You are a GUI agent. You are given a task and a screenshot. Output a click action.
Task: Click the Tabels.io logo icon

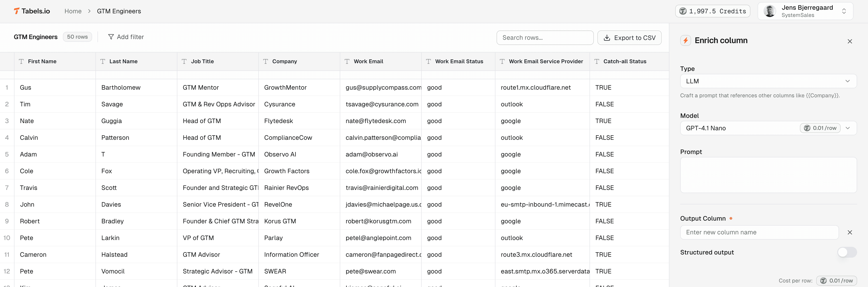(x=17, y=11)
